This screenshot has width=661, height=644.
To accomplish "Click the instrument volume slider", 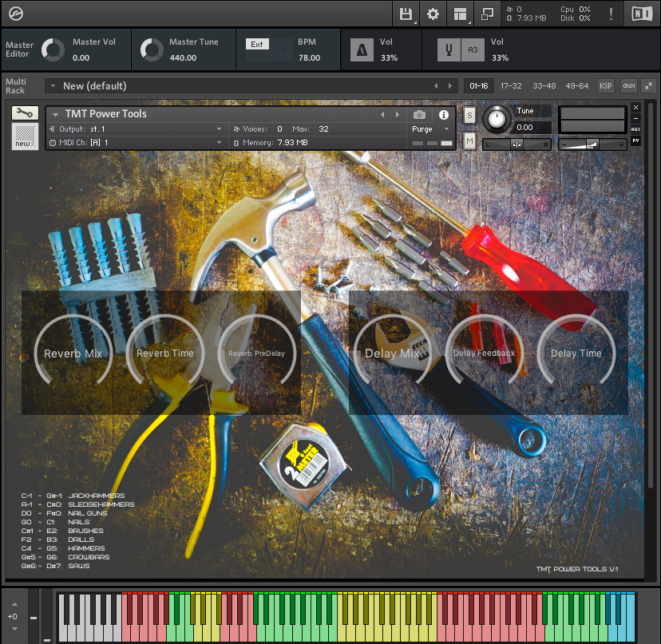I will tap(592, 144).
